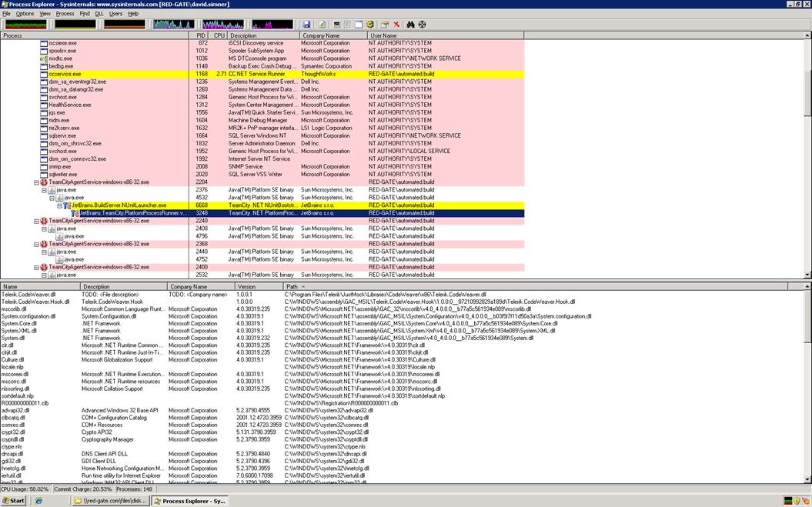Sort processes by PID column header

click(x=200, y=35)
